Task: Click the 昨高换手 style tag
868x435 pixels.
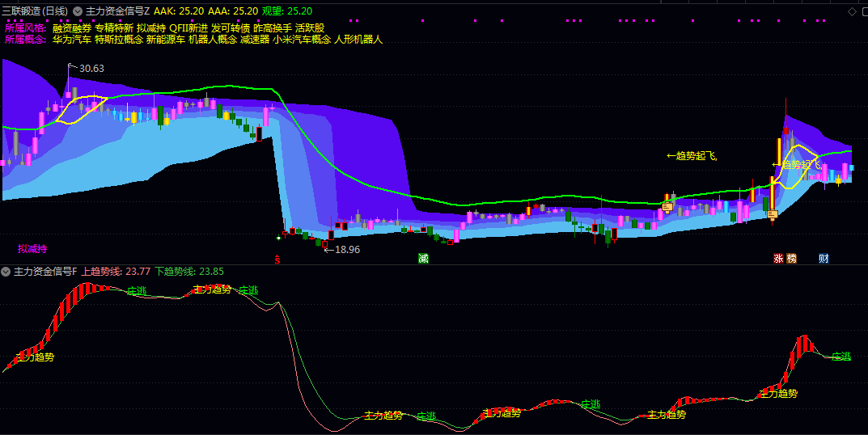Action: point(273,27)
